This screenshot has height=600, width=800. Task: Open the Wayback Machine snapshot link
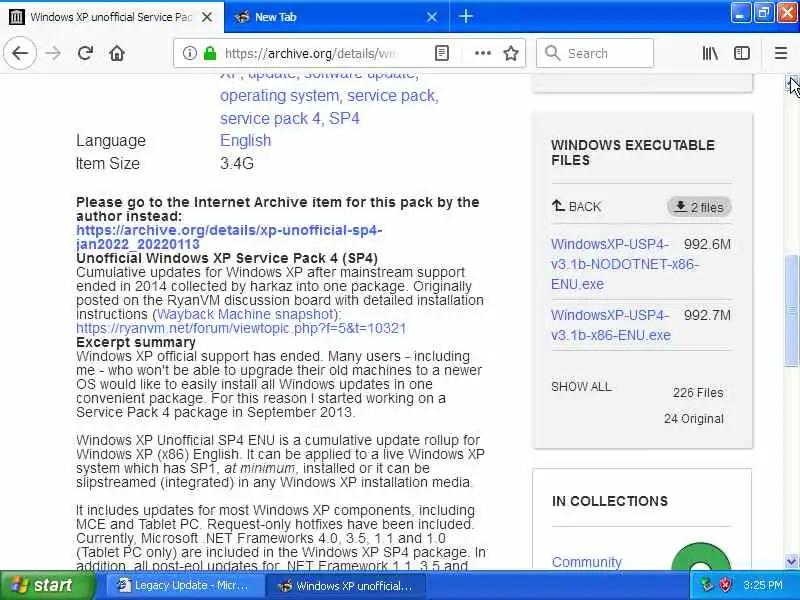point(245,314)
